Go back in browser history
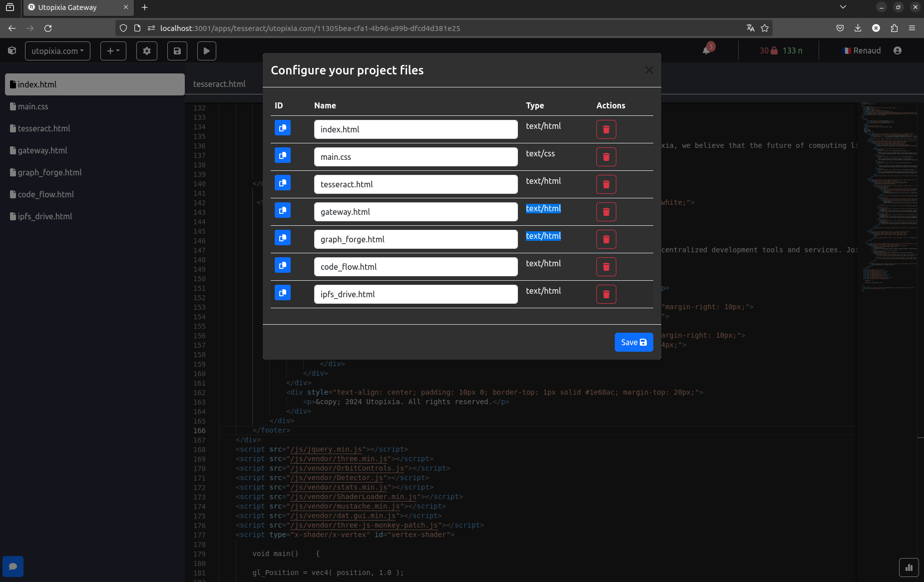This screenshot has width=924, height=582. click(12, 28)
